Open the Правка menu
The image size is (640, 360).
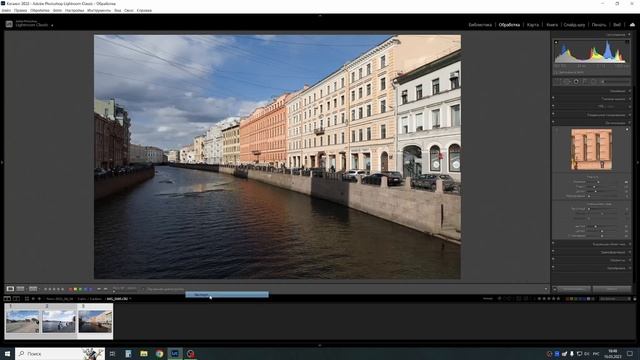coord(20,10)
